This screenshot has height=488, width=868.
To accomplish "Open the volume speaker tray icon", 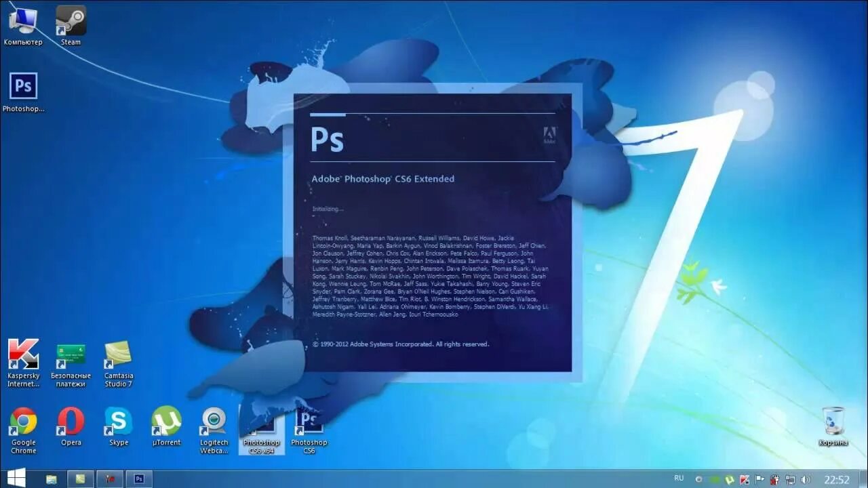I will (805, 480).
